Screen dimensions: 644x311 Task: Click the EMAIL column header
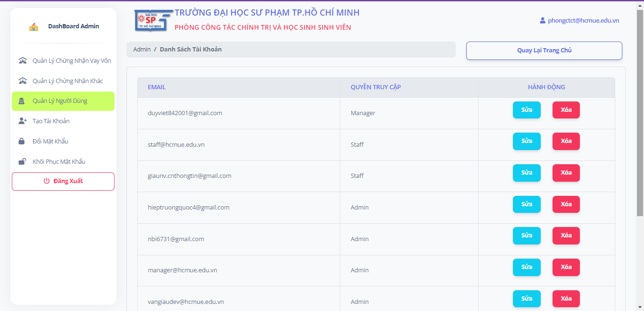157,87
